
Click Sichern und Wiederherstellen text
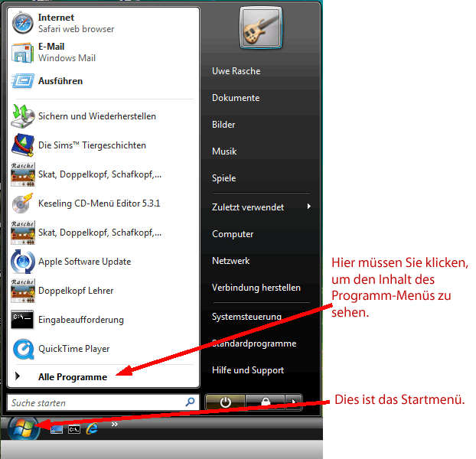pos(97,116)
